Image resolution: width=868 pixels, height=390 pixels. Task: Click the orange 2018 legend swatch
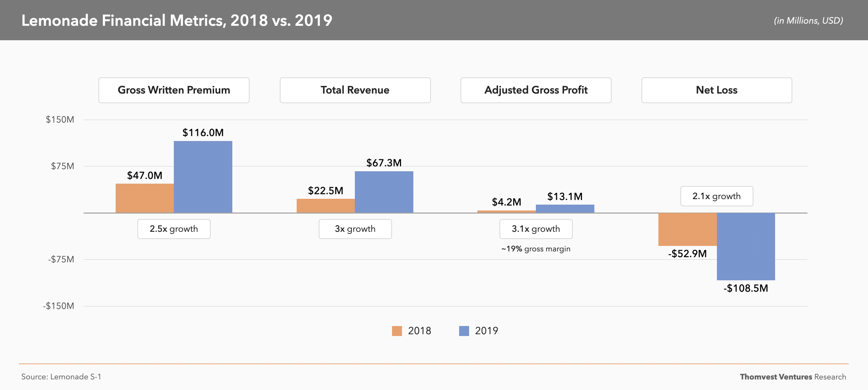397,331
